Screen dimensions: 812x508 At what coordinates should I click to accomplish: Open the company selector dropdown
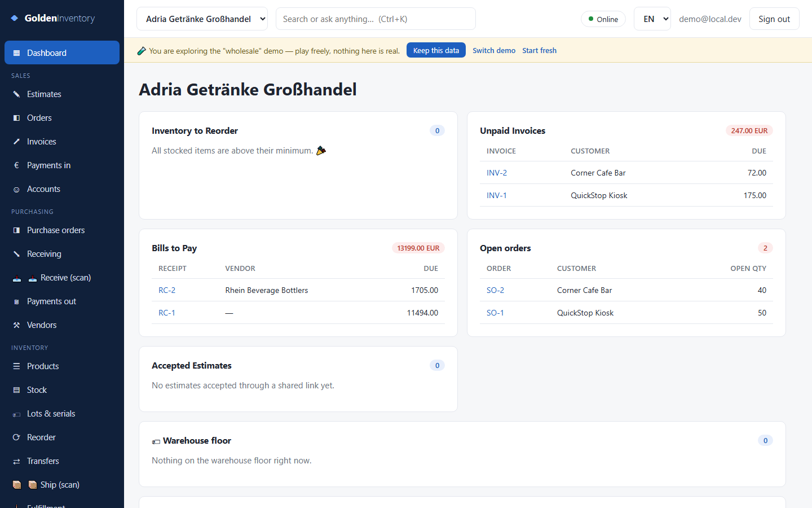(x=202, y=19)
